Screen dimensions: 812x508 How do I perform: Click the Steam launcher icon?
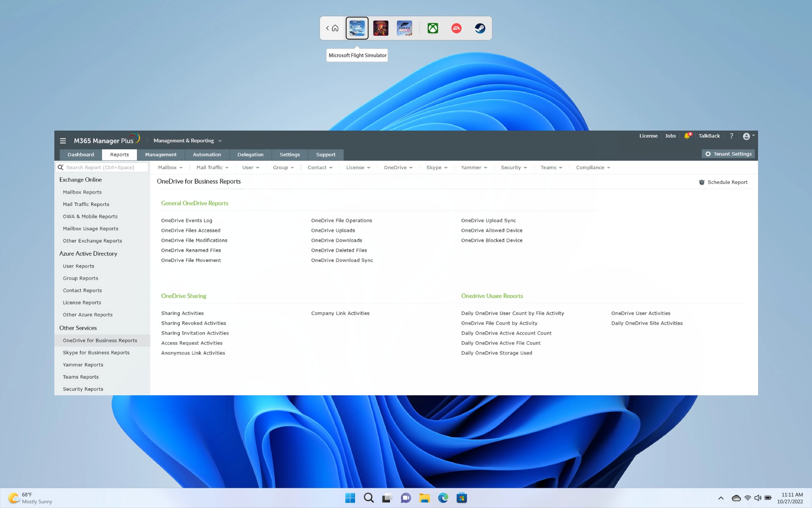coord(480,28)
